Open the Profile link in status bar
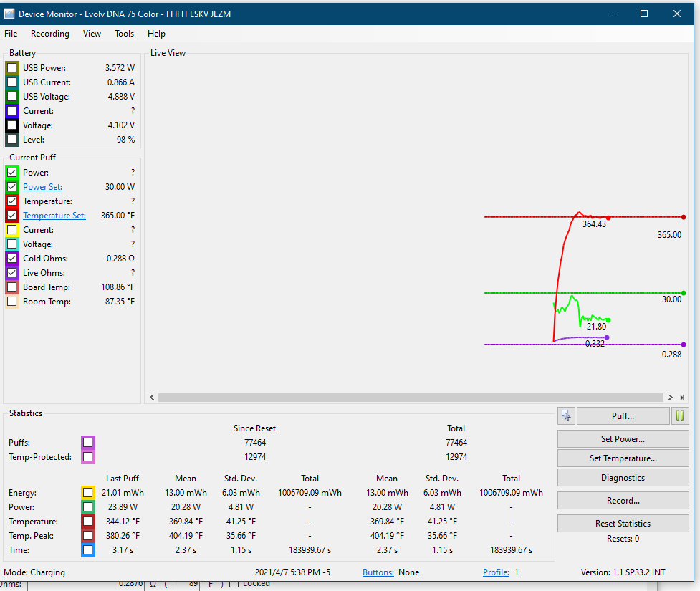 point(496,572)
